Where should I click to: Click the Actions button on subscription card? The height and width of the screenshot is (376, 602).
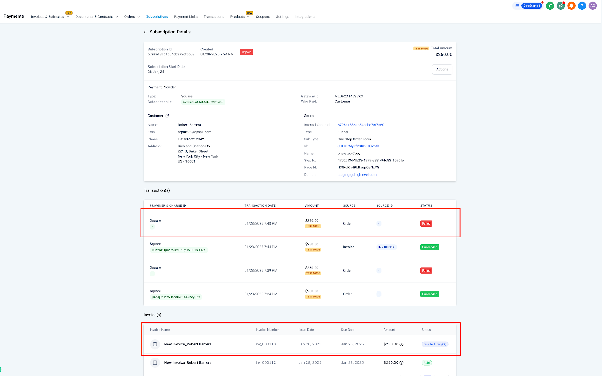tap(442, 70)
